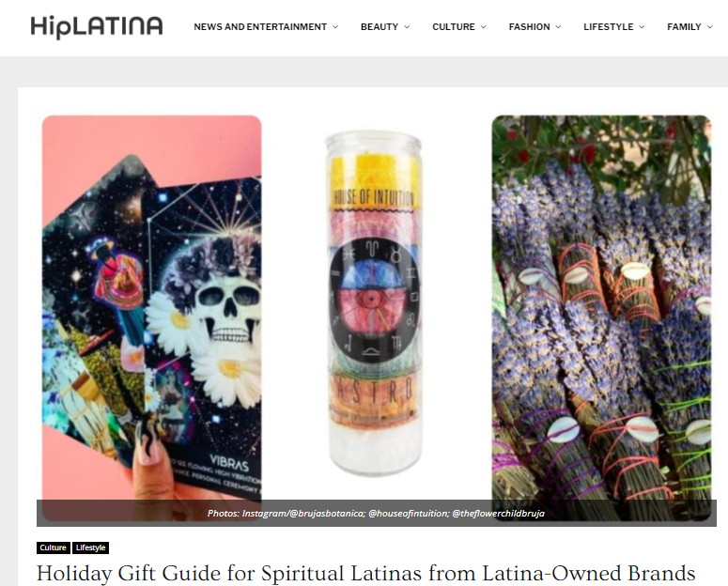This screenshot has width=728, height=586.
Task: Open the News and Entertainment menu
Action: [260, 27]
